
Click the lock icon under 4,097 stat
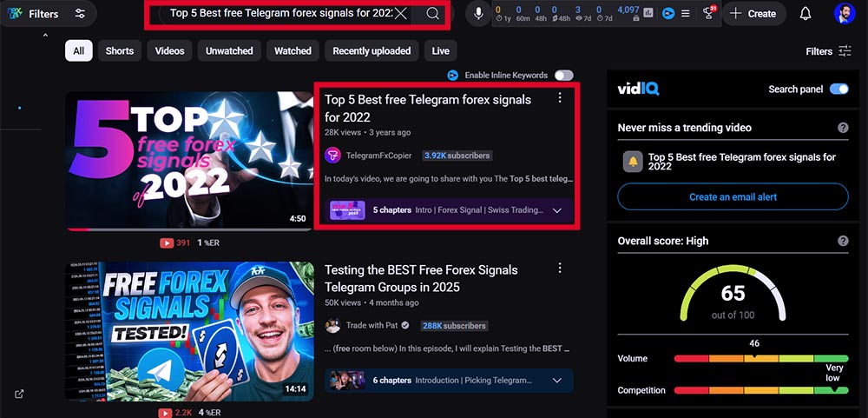coord(636,19)
